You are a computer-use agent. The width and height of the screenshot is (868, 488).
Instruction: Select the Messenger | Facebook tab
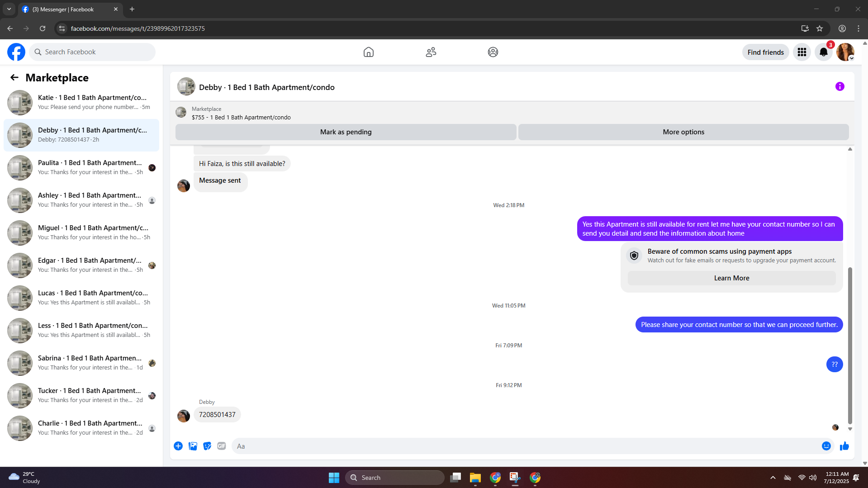[x=70, y=9]
